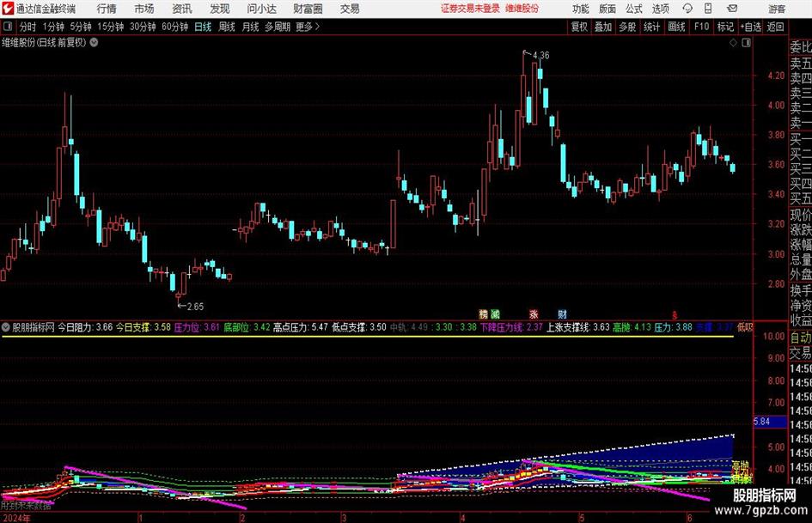The image size is (812, 523).
Task: Open the mail envelope icon
Action: coord(732,9)
